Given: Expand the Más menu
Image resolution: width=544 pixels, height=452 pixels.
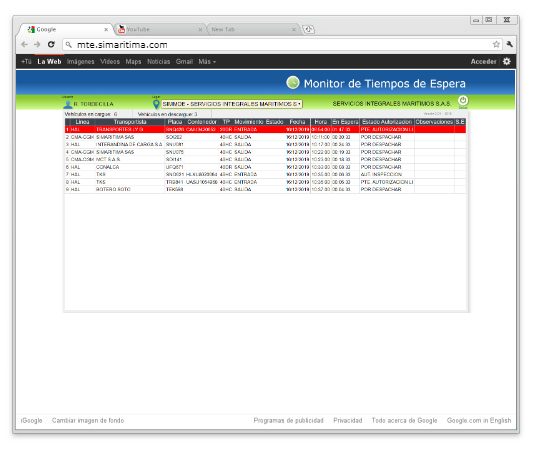Looking at the screenshot, I should click(207, 62).
